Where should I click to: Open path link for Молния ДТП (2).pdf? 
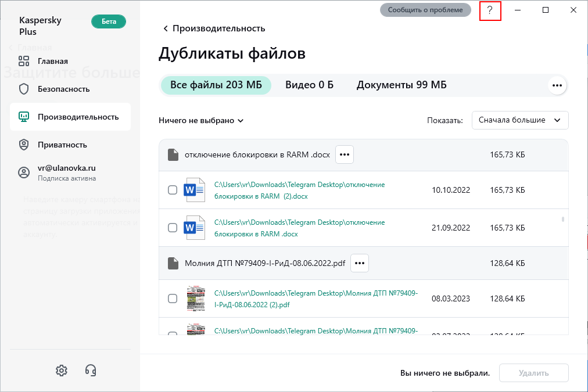point(315,299)
